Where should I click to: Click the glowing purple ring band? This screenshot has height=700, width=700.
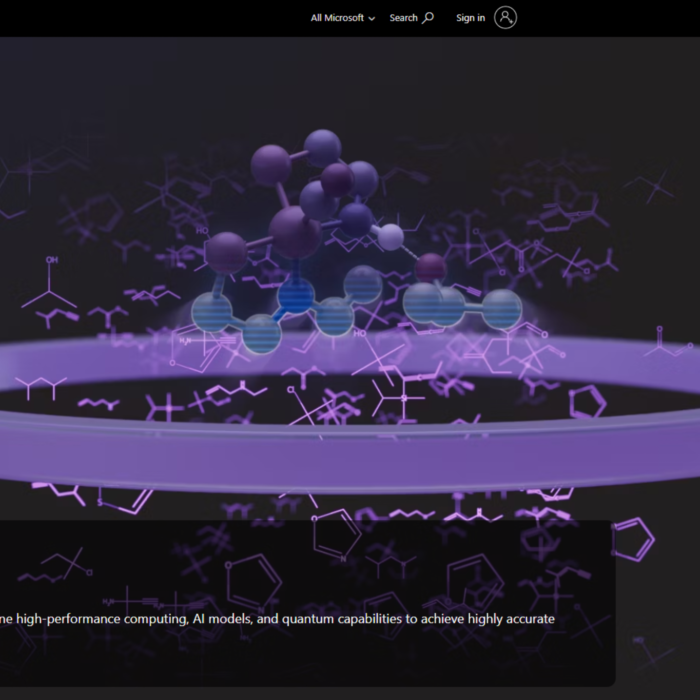[x=350, y=460]
